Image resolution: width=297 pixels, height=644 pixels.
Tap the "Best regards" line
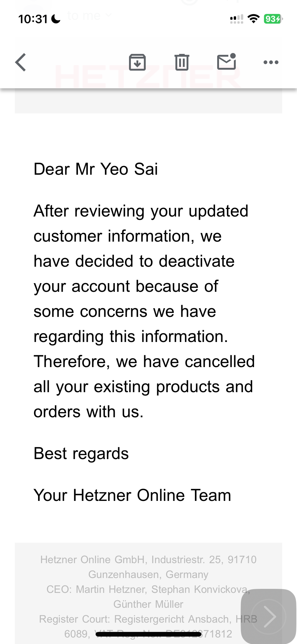coord(81,453)
